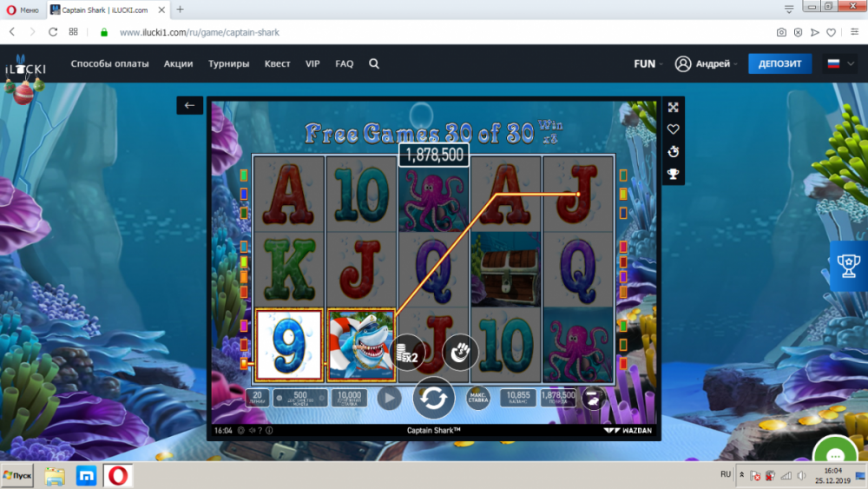View site security lock info
Viewport: 868px width, 489px height.
103,33
